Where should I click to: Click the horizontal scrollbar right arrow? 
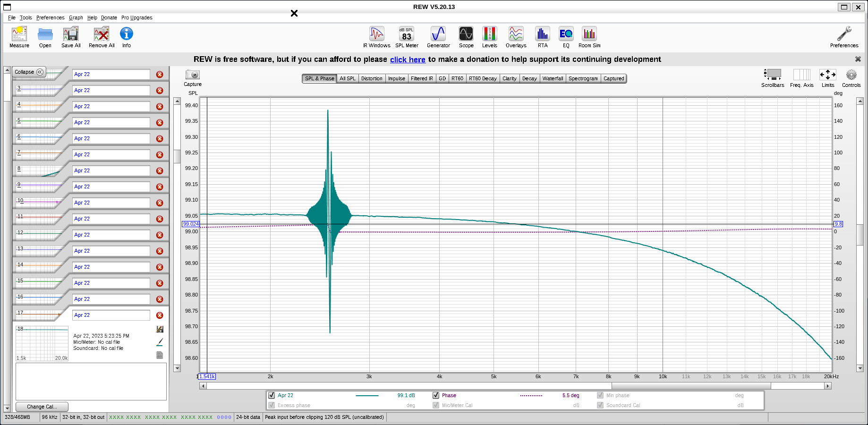click(827, 386)
